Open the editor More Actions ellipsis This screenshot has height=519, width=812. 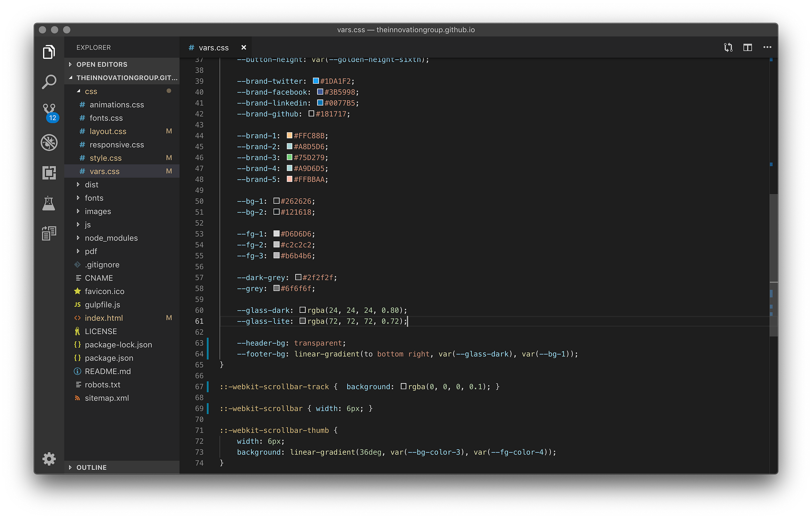click(767, 47)
